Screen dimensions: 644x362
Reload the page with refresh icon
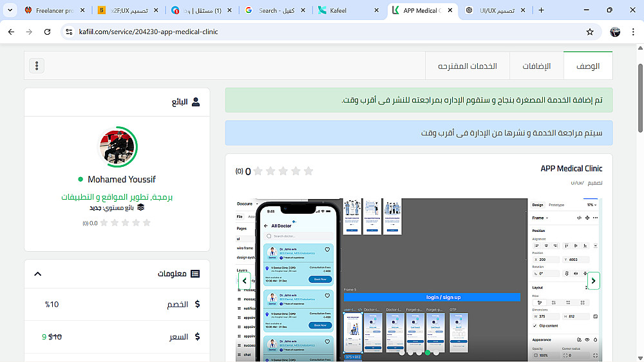point(47,32)
